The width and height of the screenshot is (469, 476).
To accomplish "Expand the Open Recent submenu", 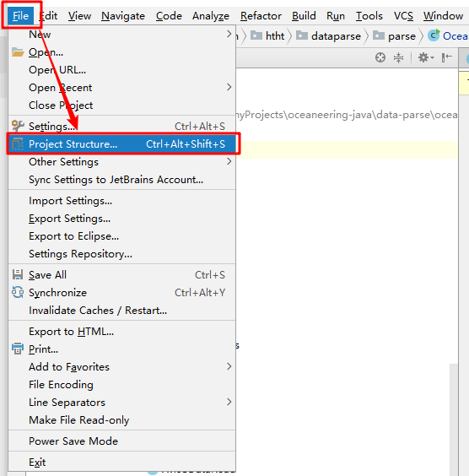I will (121, 88).
